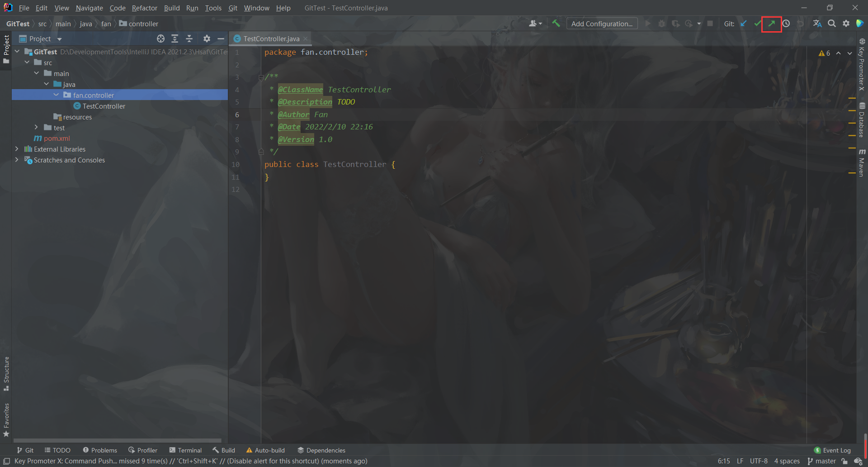Click the Git Update Project blue arrow
868x467 pixels.
pyautogui.click(x=744, y=24)
